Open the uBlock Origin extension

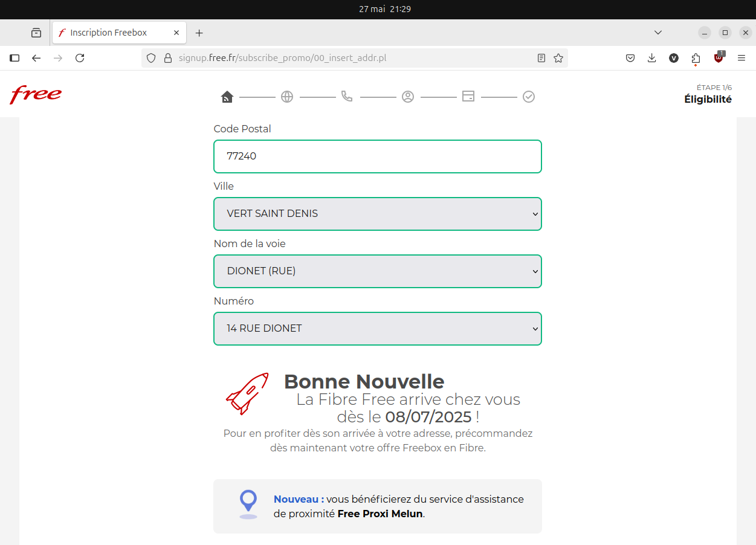tap(719, 57)
